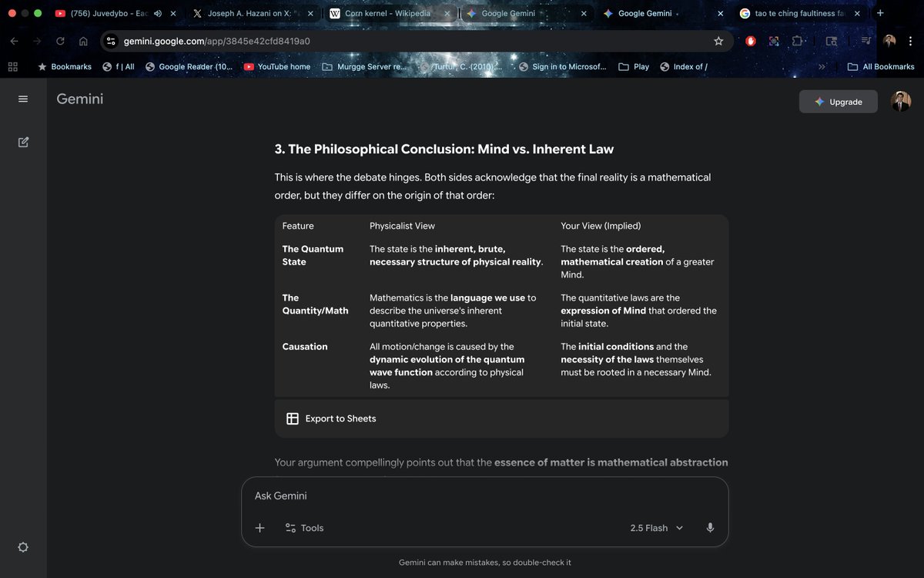
Task: Go forward with the browser forward arrow
Action: 38,41
